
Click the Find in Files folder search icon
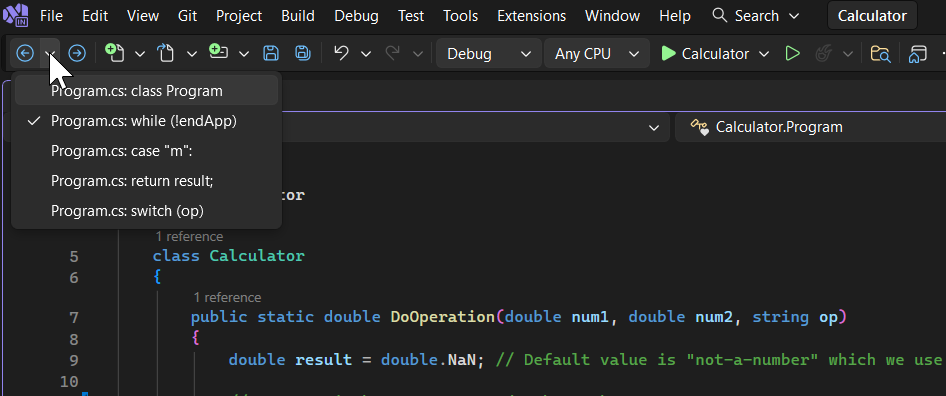(880, 54)
